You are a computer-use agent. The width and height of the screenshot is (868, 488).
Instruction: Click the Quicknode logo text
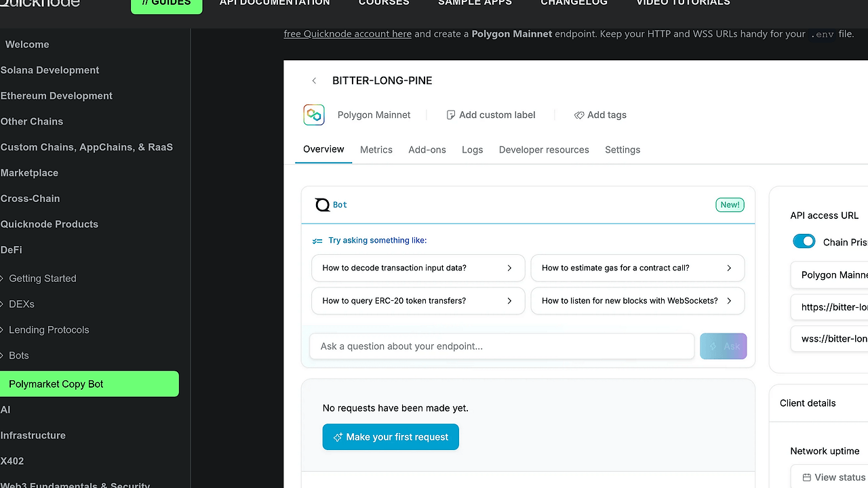click(x=40, y=3)
